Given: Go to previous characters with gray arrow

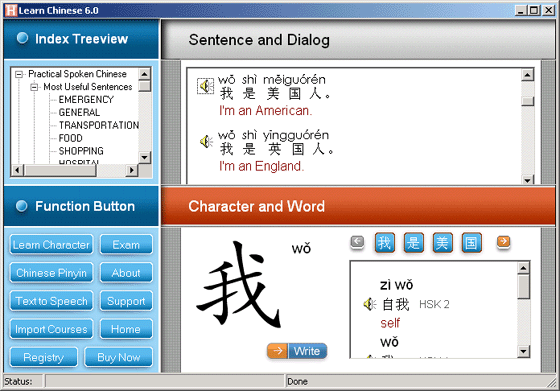Looking at the screenshot, I should [357, 242].
